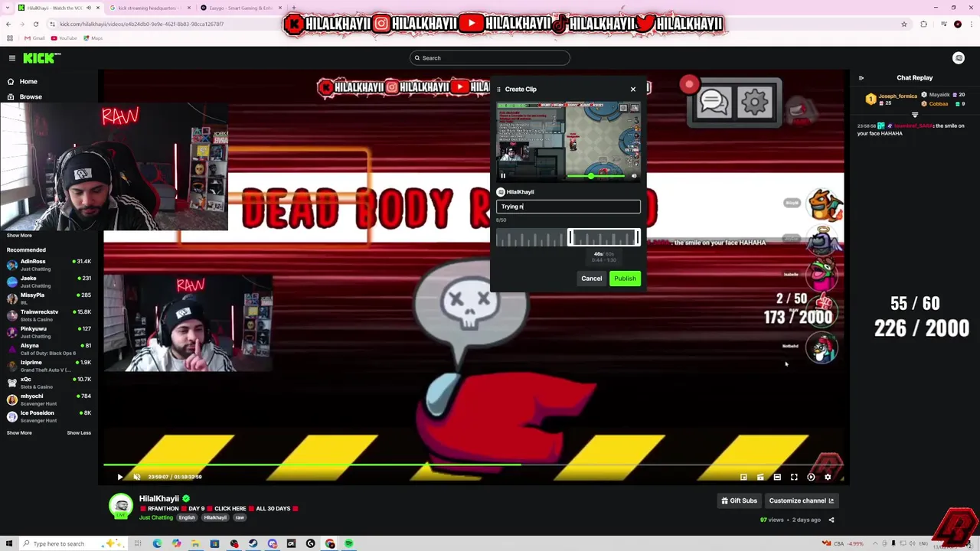Edit the clip title field

tap(568, 207)
